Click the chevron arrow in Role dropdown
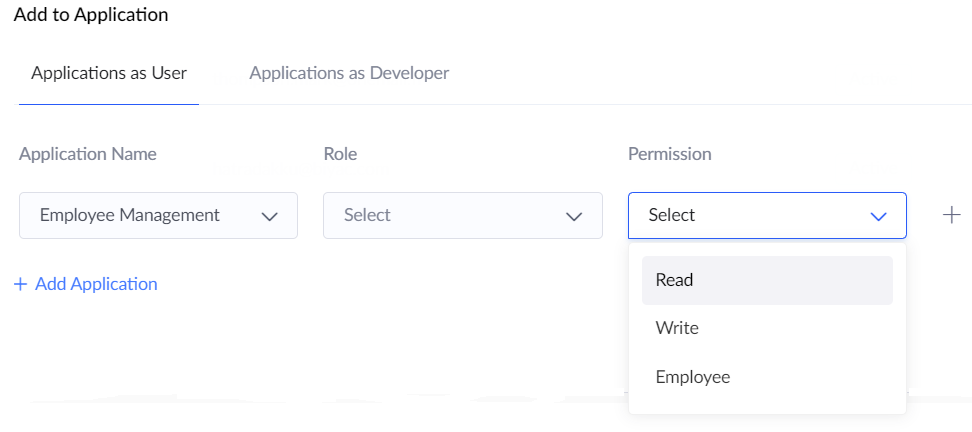This screenshot has width=972, height=432. (574, 216)
